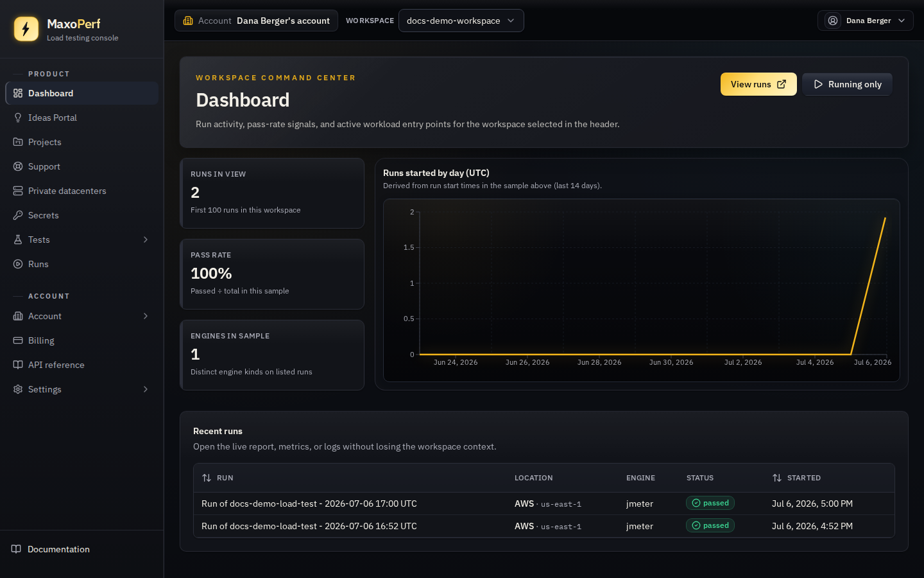Click the passed check icon for 17:00 run

point(696,503)
